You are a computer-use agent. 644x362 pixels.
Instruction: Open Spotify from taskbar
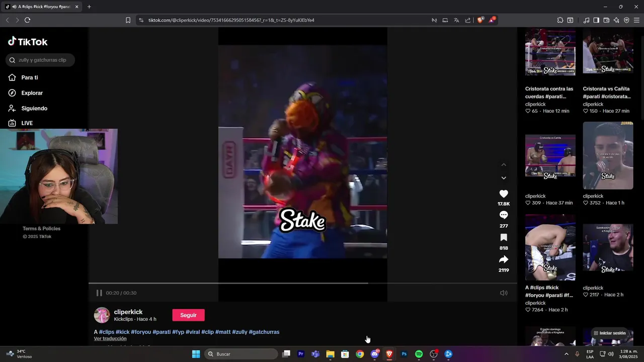coord(419,354)
